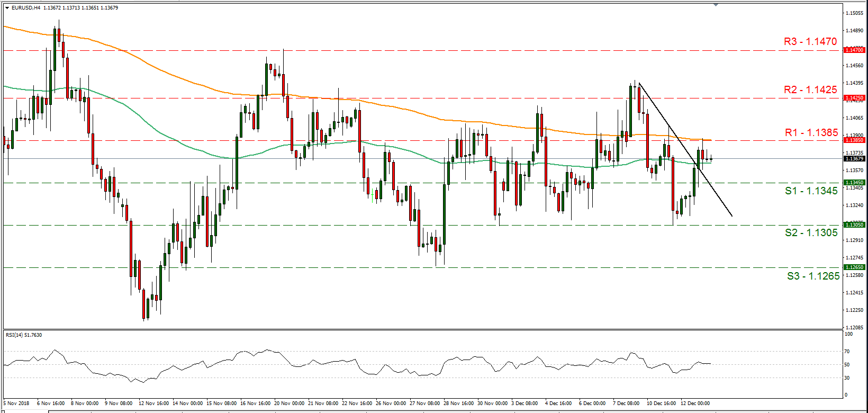The width and height of the screenshot is (868, 413).
Task: Select the black descending trendline
Action: (x=685, y=149)
